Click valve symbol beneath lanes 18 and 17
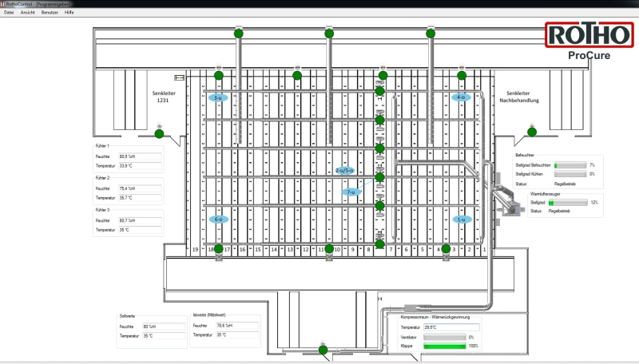The height and width of the screenshot is (364, 639). click(219, 257)
